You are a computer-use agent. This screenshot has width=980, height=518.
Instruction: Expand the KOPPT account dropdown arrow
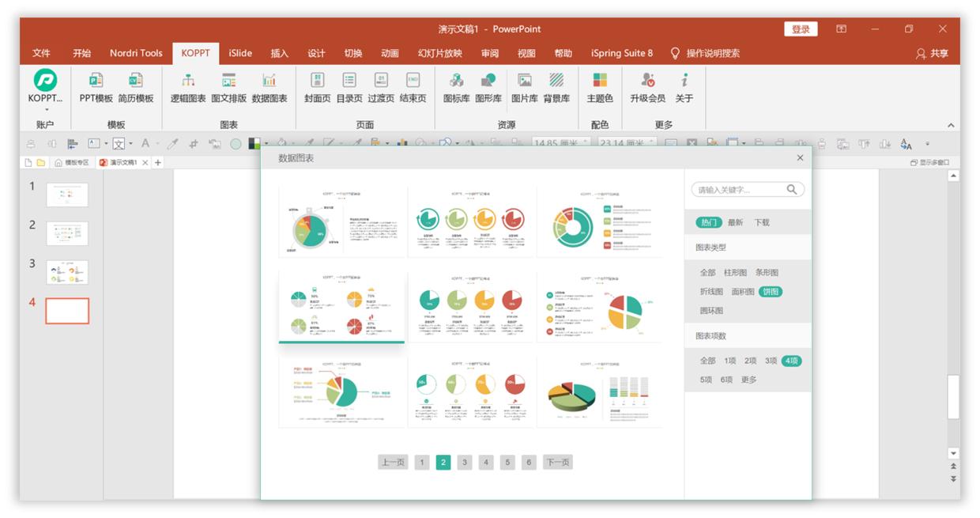[46, 110]
